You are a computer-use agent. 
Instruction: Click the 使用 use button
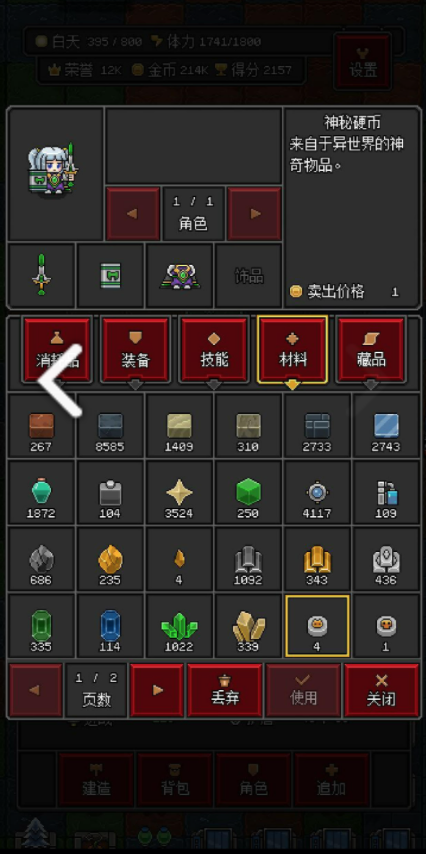(303, 690)
